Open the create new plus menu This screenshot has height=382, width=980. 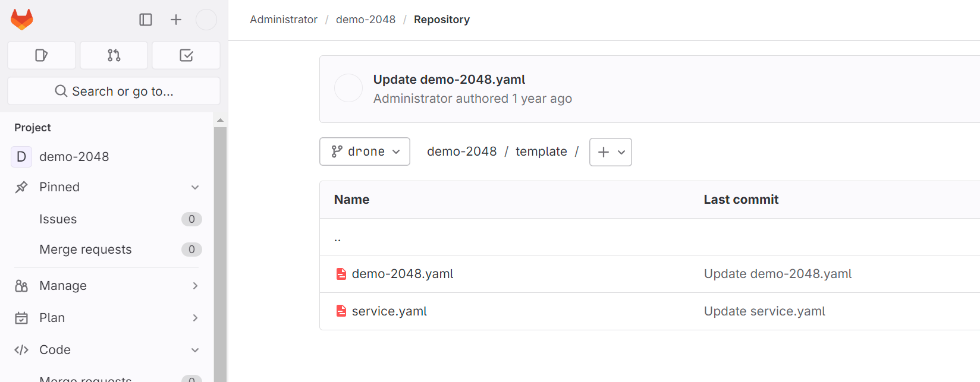[x=176, y=20]
